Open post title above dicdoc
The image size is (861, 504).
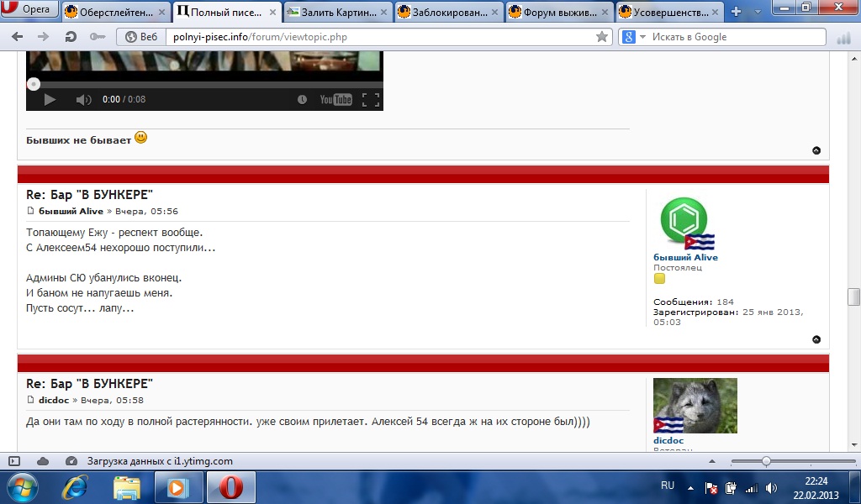point(89,384)
